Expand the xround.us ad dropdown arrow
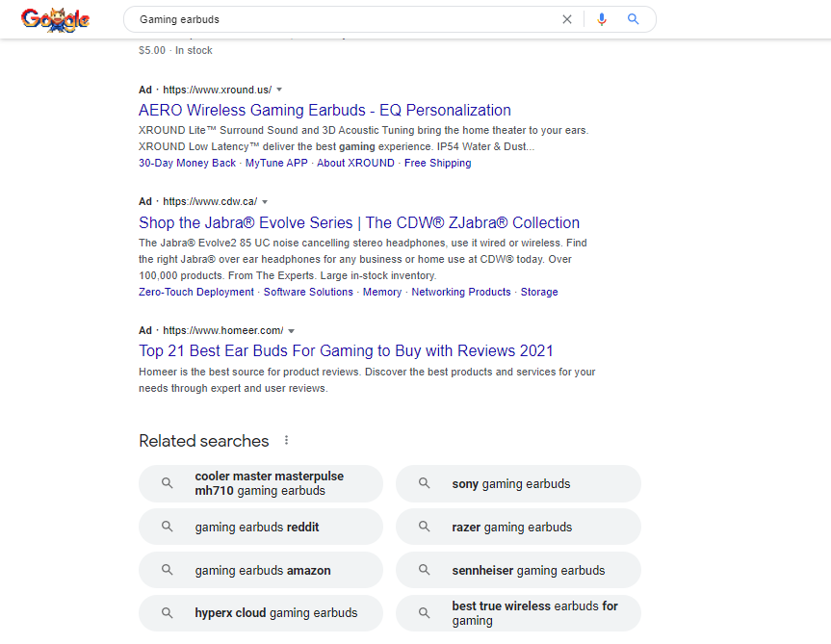 point(279,90)
